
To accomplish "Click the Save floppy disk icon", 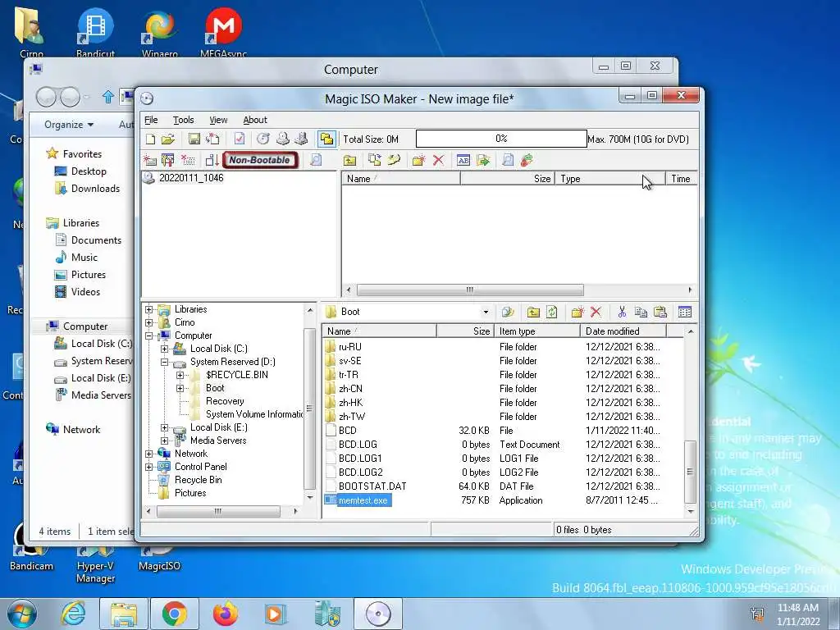I will coord(194,139).
